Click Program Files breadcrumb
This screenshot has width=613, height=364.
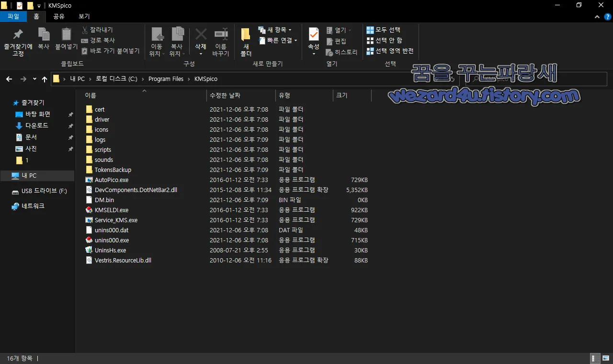click(x=166, y=79)
